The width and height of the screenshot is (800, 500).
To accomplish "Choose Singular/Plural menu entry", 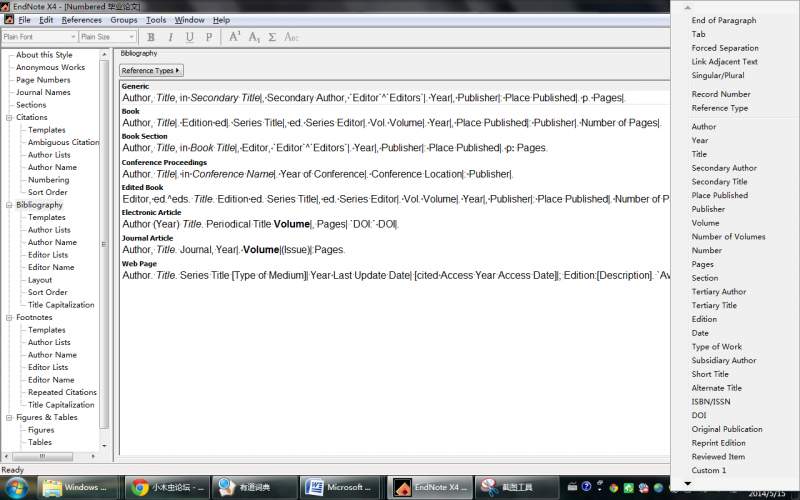I will click(718, 76).
